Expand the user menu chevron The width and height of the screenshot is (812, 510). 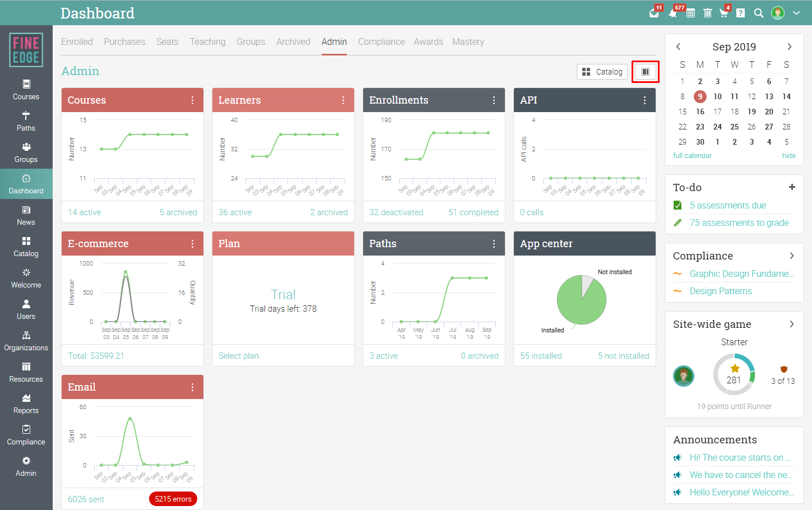(796, 13)
